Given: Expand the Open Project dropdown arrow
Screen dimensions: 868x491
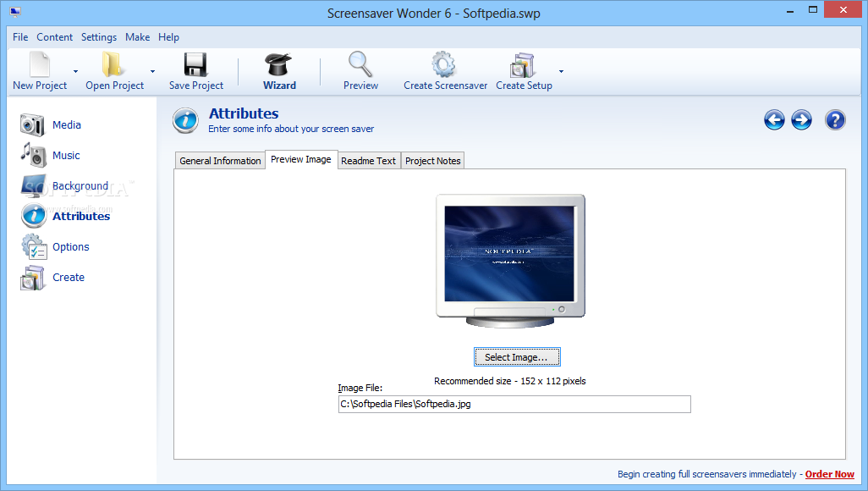Looking at the screenshot, I should click(152, 71).
